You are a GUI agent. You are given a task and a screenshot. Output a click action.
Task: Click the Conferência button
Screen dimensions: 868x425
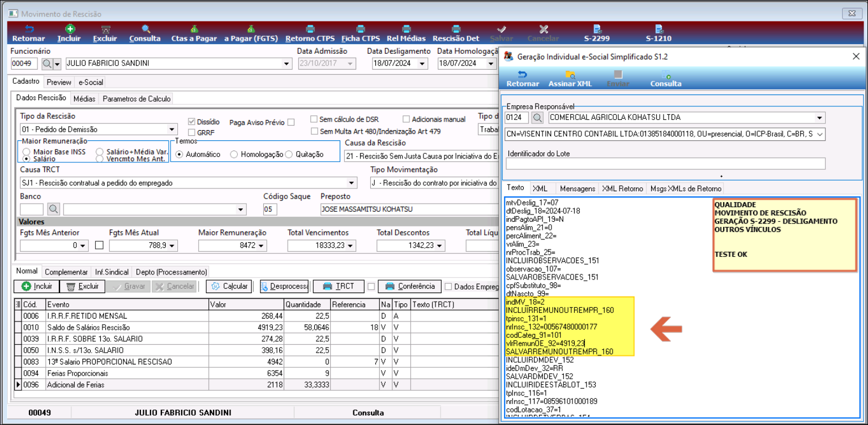pyautogui.click(x=409, y=286)
